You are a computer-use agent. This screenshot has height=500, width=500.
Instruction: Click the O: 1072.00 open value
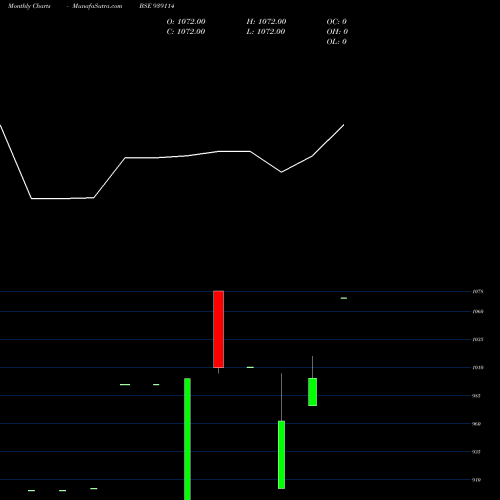(x=186, y=22)
